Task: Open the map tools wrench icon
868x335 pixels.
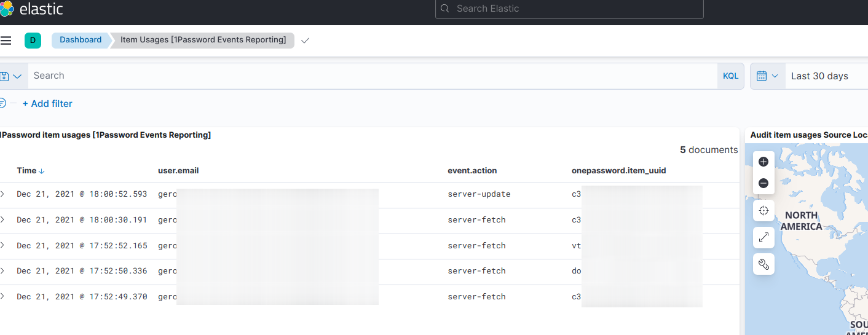Action: pyautogui.click(x=763, y=264)
